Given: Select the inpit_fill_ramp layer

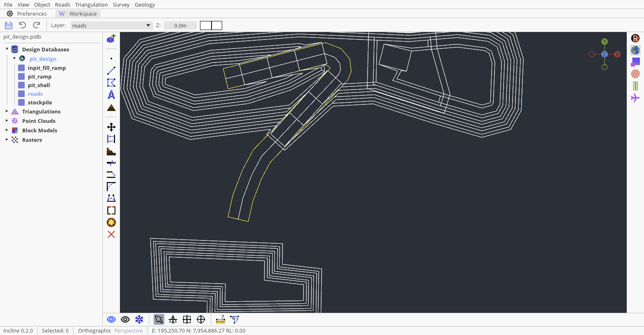Looking at the screenshot, I should pyautogui.click(x=47, y=68).
